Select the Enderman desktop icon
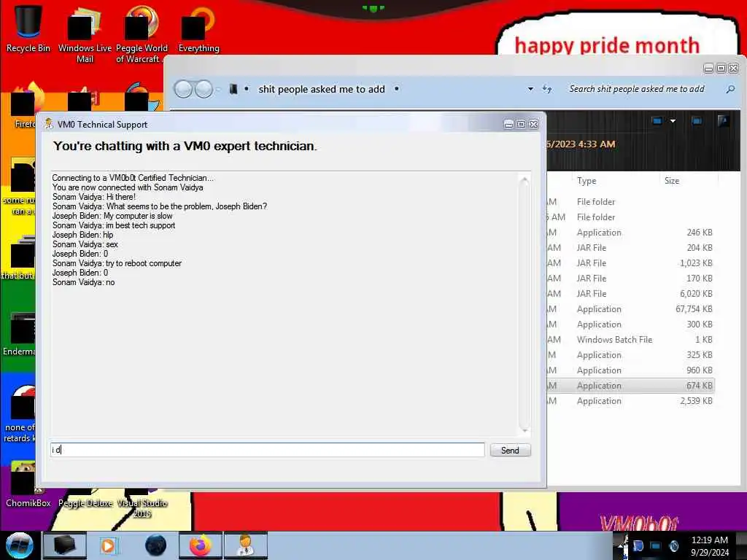The width and height of the screenshot is (747, 560). (19, 333)
